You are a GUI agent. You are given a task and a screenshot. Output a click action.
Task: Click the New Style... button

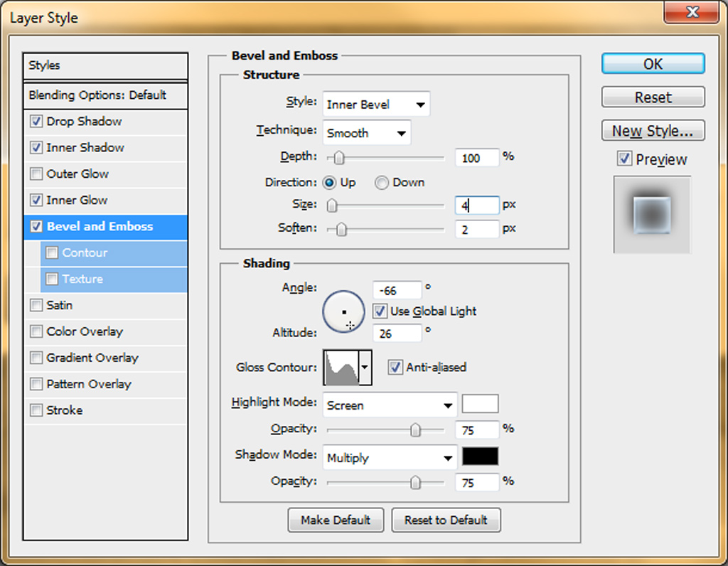coord(653,130)
